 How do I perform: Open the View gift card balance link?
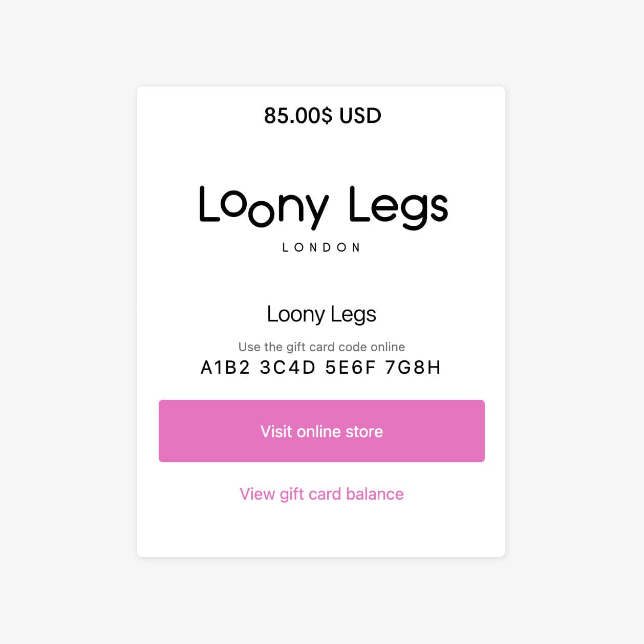(x=321, y=494)
